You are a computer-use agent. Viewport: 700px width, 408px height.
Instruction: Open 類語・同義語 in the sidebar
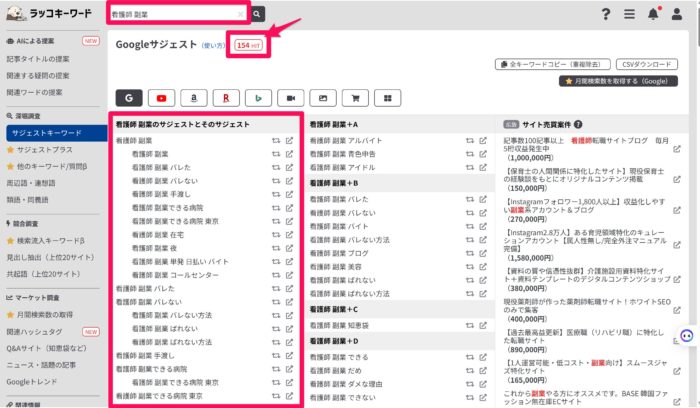pyautogui.click(x=27, y=200)
